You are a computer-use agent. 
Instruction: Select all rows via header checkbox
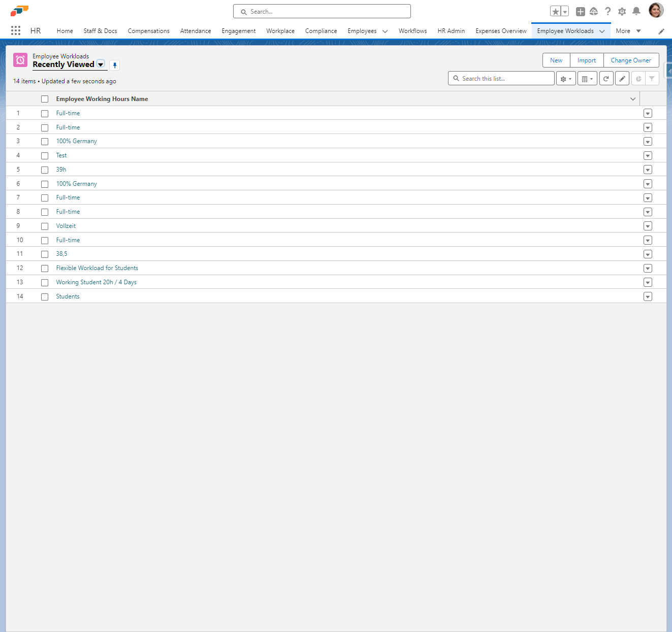(x=45, y=99)
